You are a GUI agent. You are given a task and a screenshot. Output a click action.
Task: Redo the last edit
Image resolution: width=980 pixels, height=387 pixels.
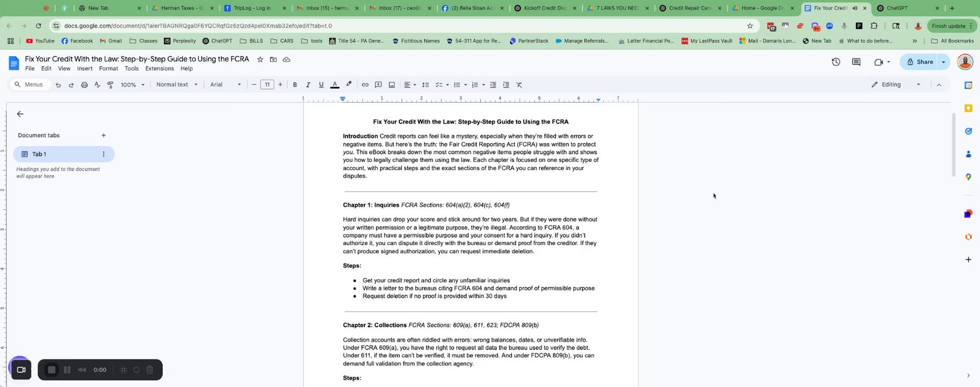71,85
